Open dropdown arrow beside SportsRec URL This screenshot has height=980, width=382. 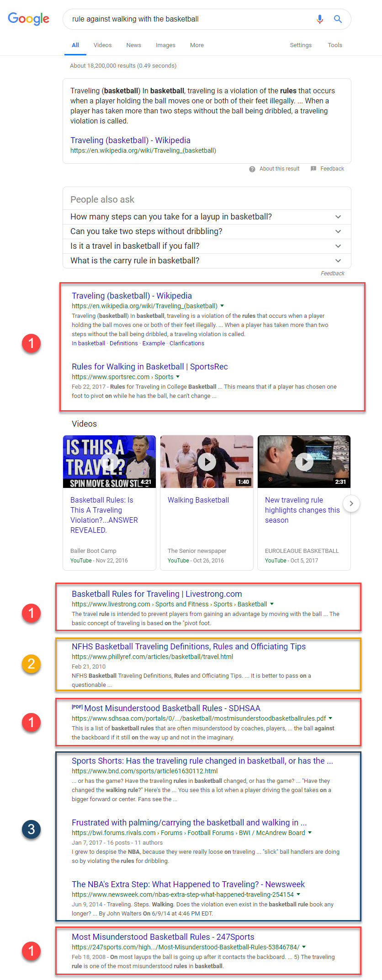click(178, 377)
